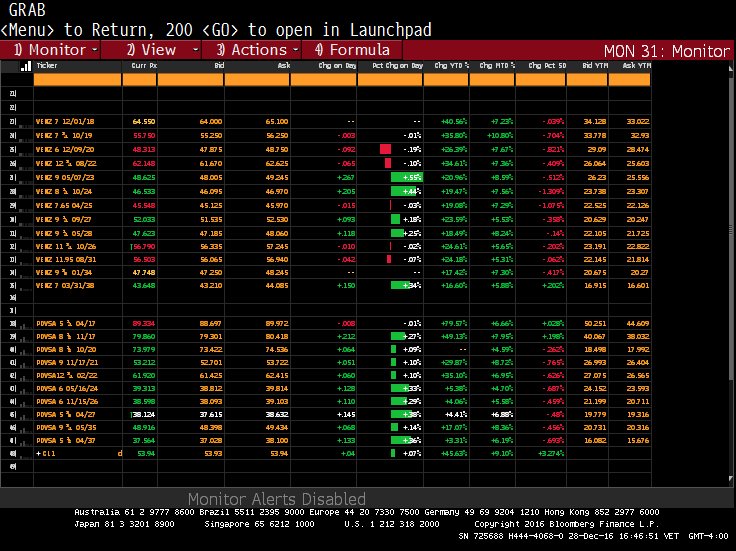Screen dimensions: 736x551
Task: Click current price 39.313 for PDVSA 6 05/16/24
Action: 144,389
